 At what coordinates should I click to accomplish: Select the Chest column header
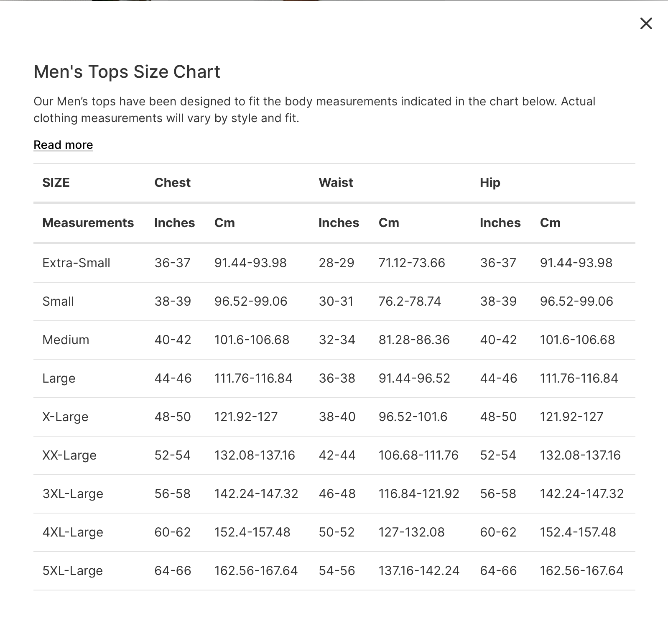(172, 182)
